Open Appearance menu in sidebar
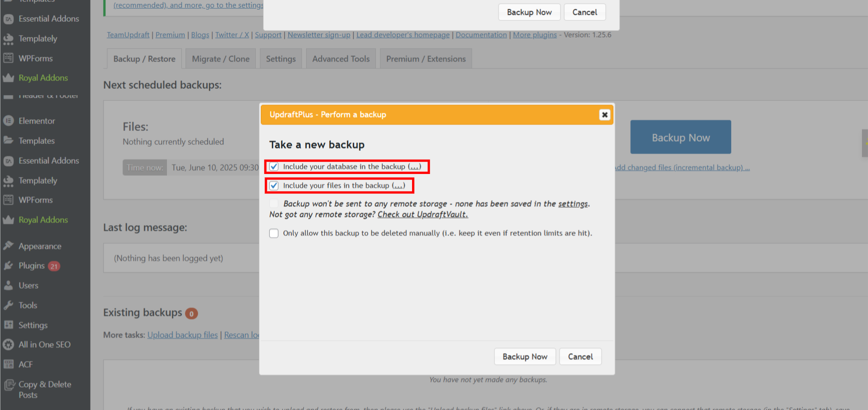Screen dimensions: 868x410 pyautogui.click(x=40, y=246)
